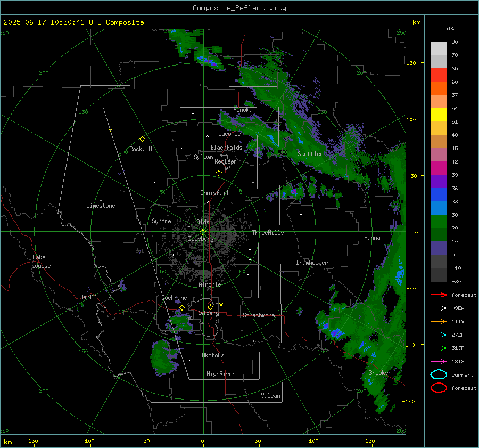The height and width of the screenshot is (448, 479).
Task: Select the white 09EA arrow legend icon
Action: pyautogui.click(x=439, y=308)
